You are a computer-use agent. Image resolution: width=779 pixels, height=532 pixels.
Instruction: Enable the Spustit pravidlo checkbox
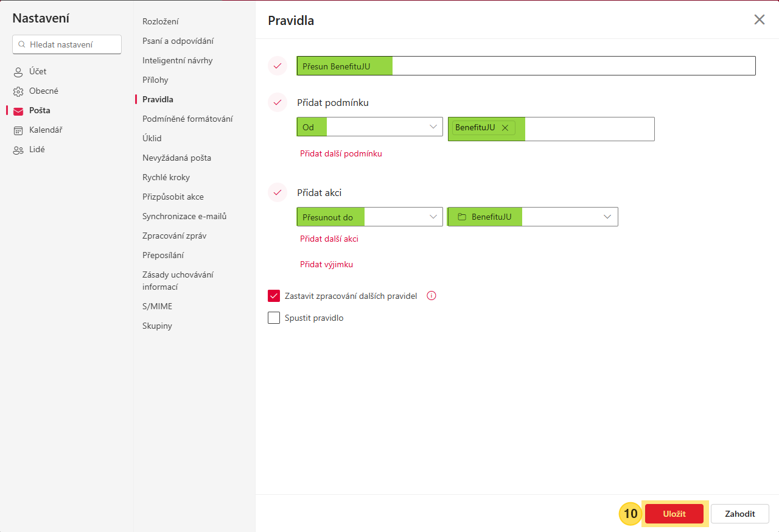(x=274, y=318)
